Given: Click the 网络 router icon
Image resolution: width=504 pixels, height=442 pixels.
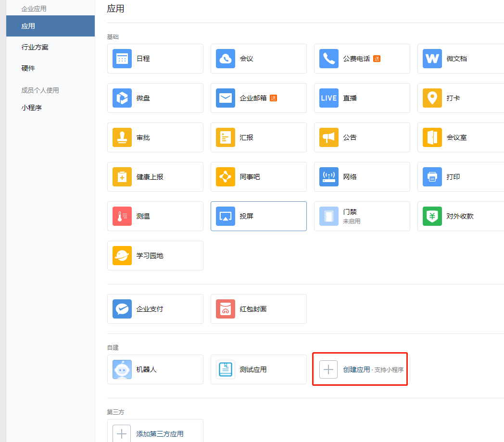Looking at the screenshot, I should pos(329,177).
